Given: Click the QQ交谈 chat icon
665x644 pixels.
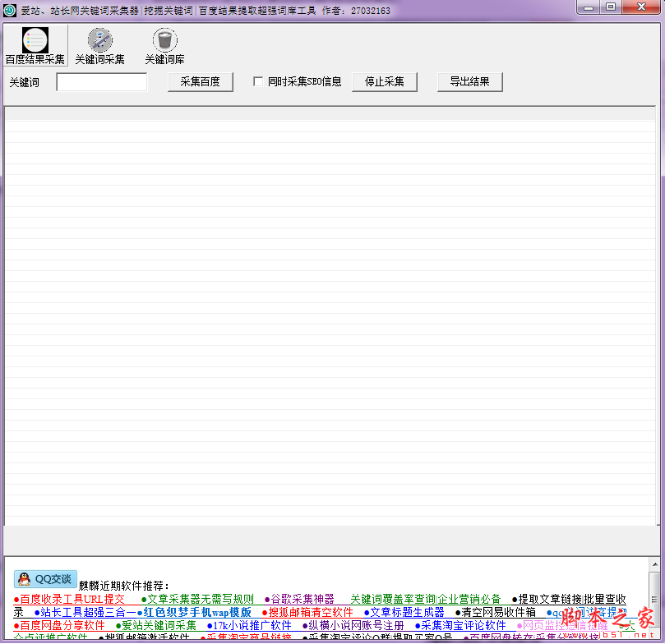Looking at the screenshot, I should pyautogui.click(x=44, y=578).
